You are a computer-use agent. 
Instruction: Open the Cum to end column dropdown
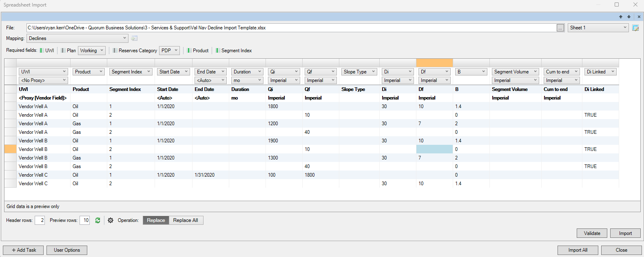pos(562,72)
